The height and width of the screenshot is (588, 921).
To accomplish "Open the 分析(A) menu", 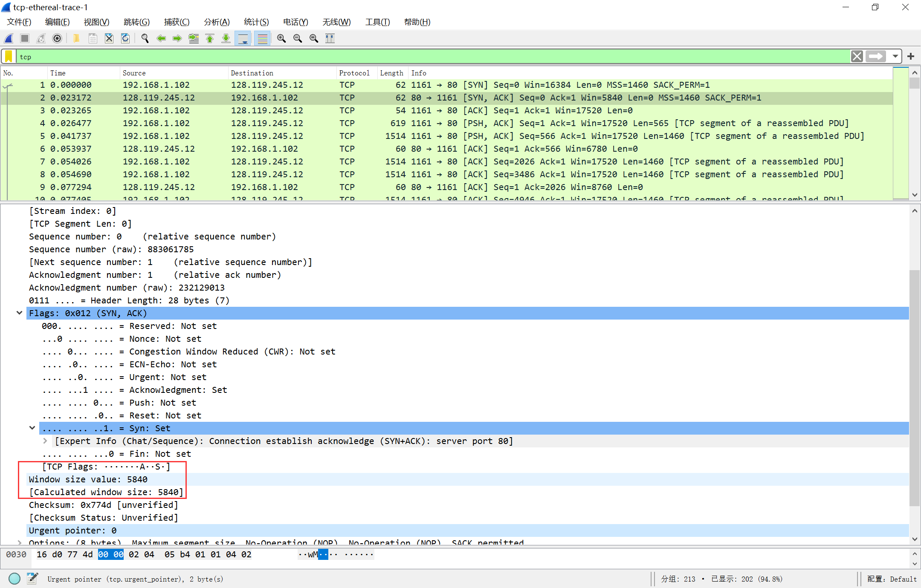I will (217, 22).
